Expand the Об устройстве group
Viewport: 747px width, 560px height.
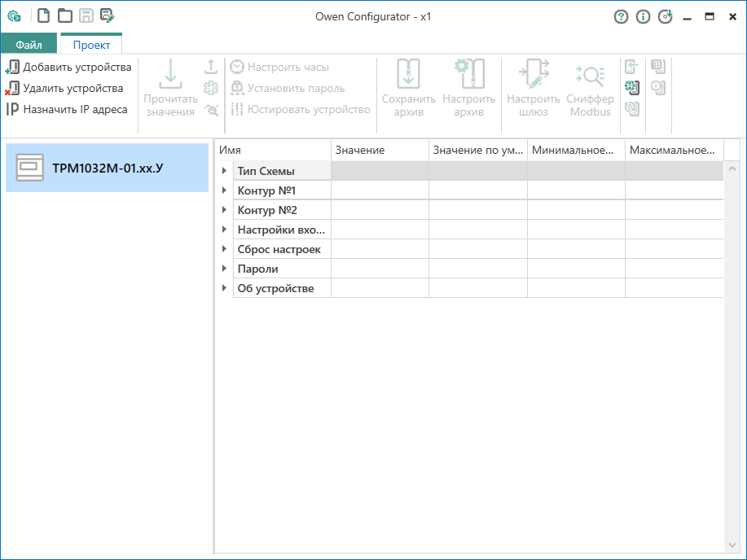[x=224, y=288]
